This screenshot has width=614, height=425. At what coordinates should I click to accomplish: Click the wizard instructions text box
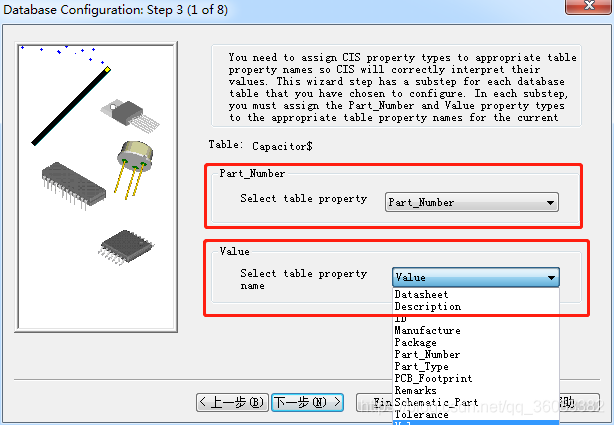click(x=396, y=87)
